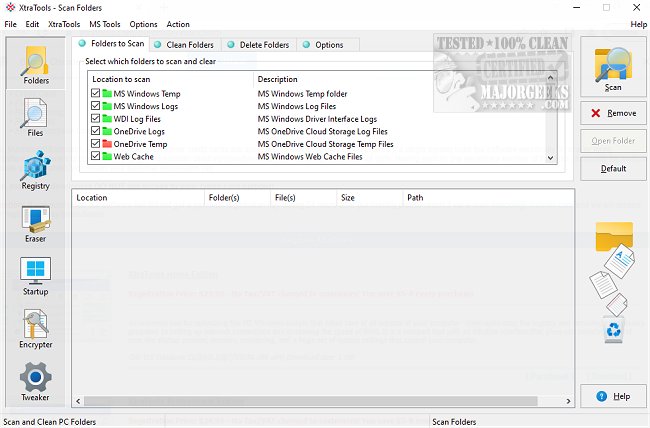The height and width of the screenshot is (428, 650).
Task: Click the Help button with question mark icon
Action: click(613, 396)
